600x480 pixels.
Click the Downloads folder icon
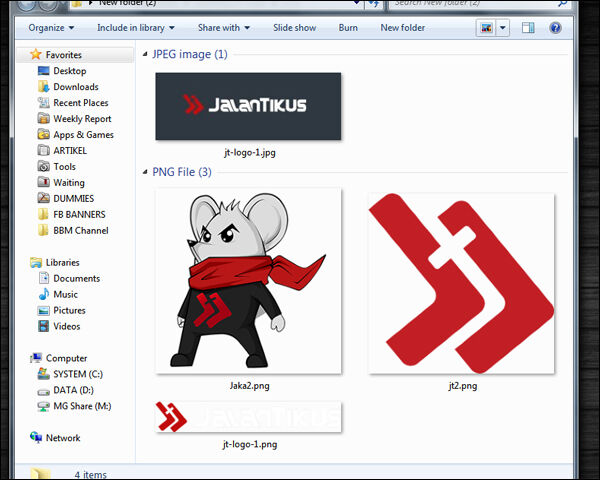point(44,87)
